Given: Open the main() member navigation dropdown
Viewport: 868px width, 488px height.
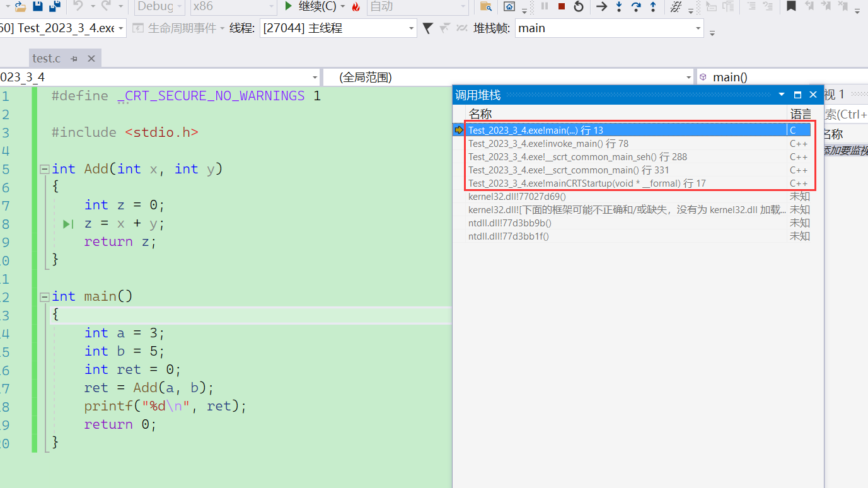Looking at the screenshot, I should (782, 77).
